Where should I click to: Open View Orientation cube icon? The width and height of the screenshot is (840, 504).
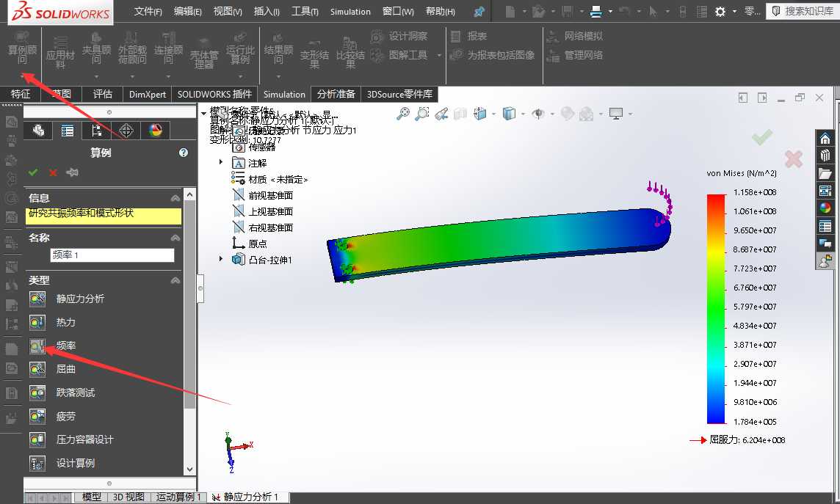click(x=480, y=114)
